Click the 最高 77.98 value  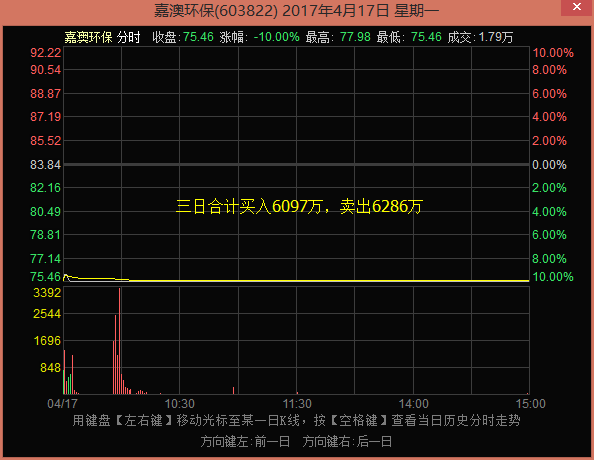tap(355, 37)
